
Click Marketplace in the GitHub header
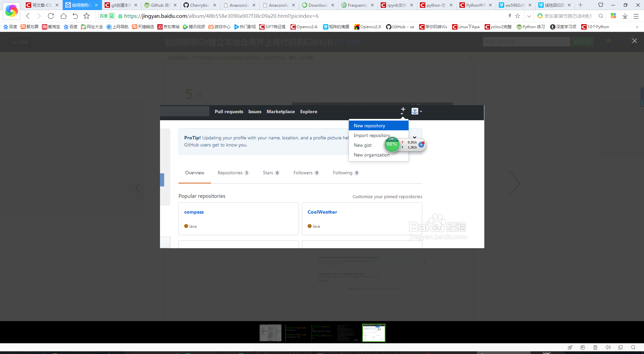(x=281, y=112)
